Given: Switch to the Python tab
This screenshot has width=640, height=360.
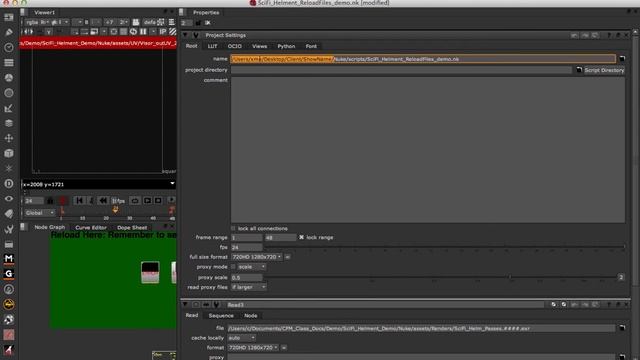Looking at the screenshot, I should (286, 46).
